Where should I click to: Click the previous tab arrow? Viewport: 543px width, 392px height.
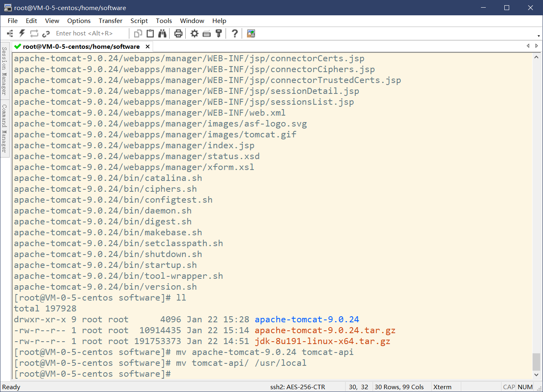(528, 46)
